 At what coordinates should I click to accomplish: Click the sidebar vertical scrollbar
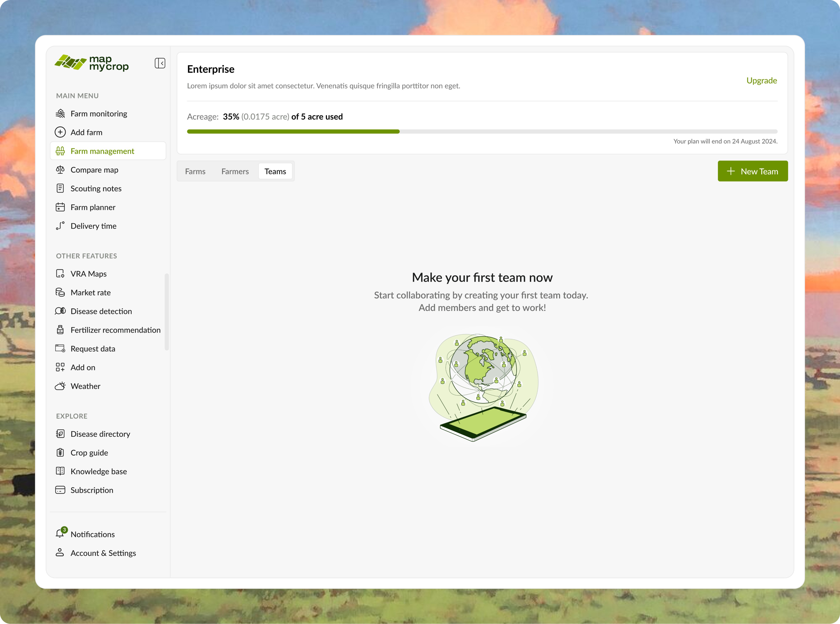pos(166,312)
